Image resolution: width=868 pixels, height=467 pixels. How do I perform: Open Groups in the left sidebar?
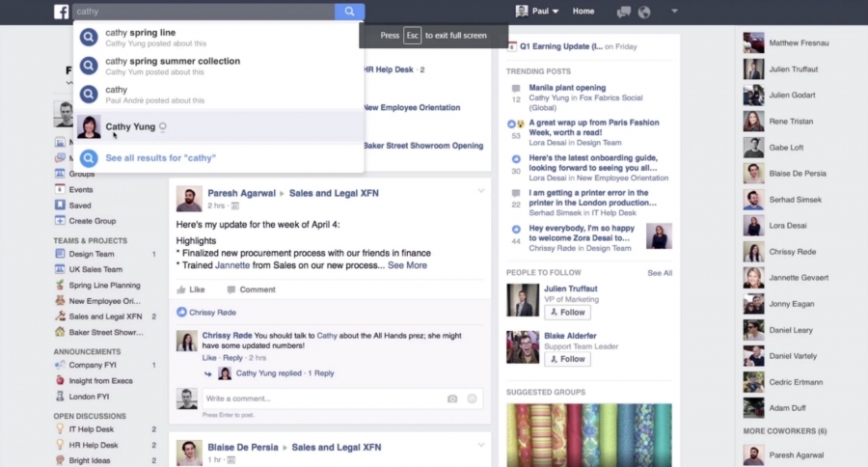(81, 174)
